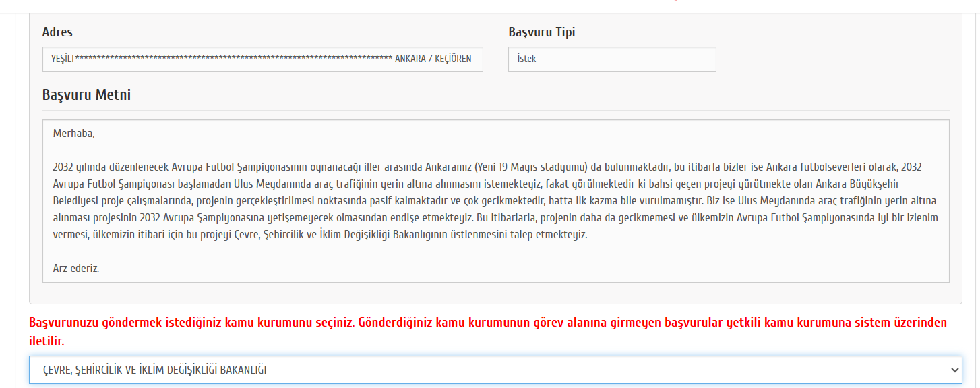Click the word iletilir in red text
Image resolution: width=980 pixels, height=388 pixels.
coord(46,341)
